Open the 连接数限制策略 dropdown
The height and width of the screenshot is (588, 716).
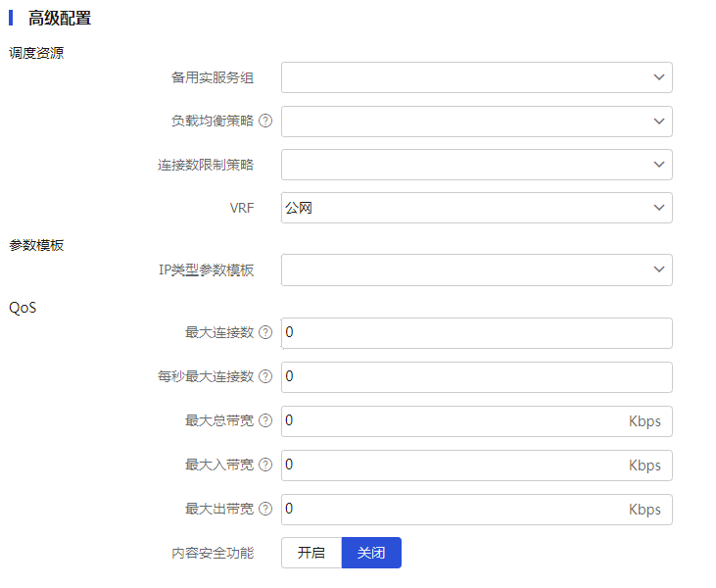[x=477, y=165]
